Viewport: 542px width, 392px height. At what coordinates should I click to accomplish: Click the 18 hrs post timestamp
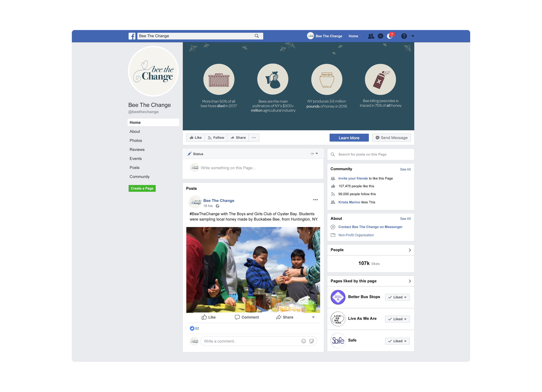pyautogui.click(x=208, y=206)
